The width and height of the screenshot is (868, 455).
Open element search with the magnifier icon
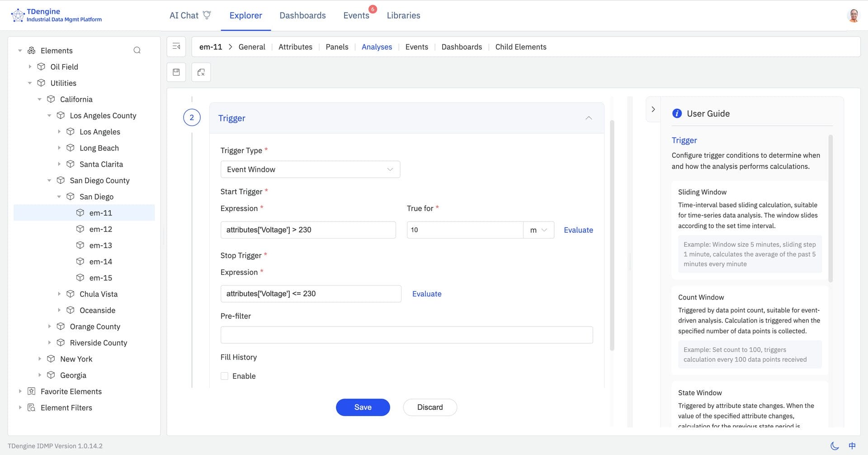point(137,50)
